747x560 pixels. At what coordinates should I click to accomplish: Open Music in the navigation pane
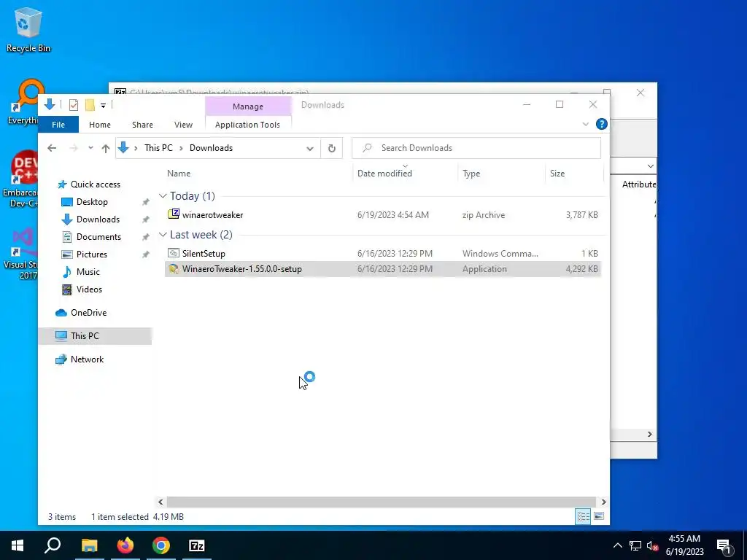[88, 272]
